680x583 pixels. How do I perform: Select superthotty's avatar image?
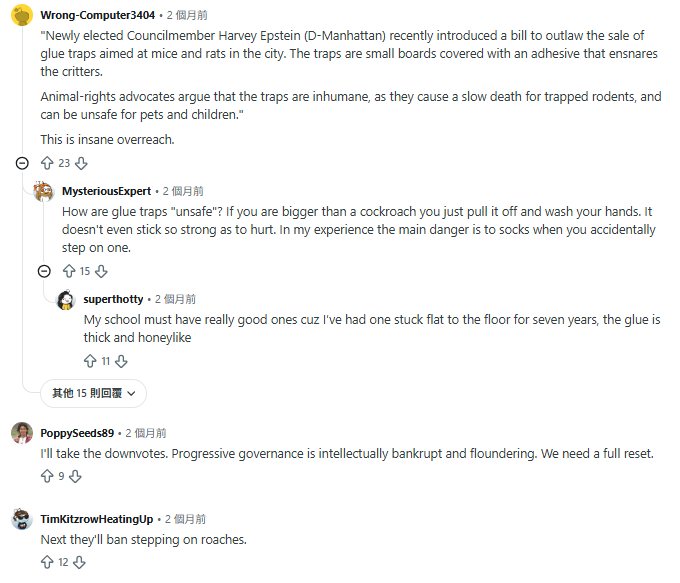point(66,300)
